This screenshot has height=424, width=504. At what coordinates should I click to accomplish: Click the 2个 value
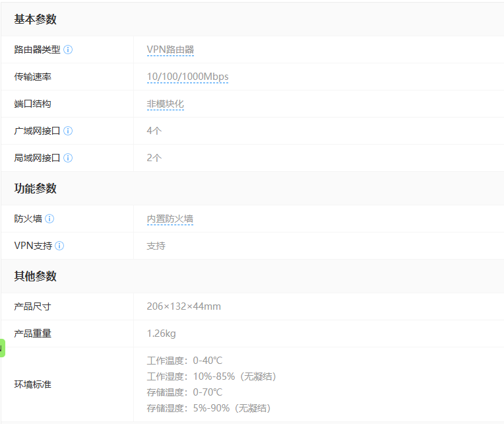(154, 158)
